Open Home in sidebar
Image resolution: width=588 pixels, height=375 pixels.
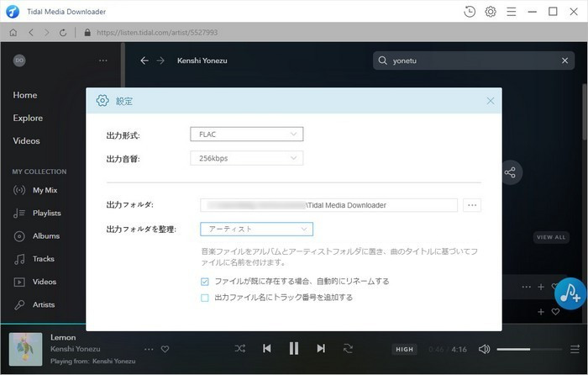pos(25,95)
